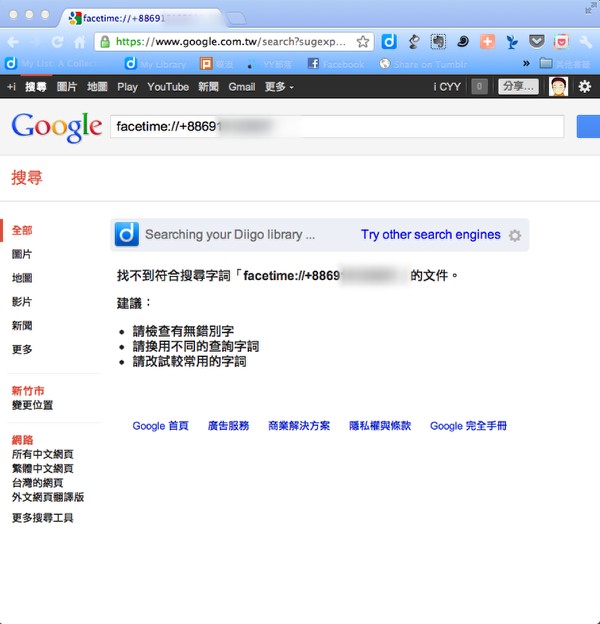Image resolution: width=600 pixels, height=624 pixels.
Task: Expand 更多搜尋工具
Action: (43, 518)
